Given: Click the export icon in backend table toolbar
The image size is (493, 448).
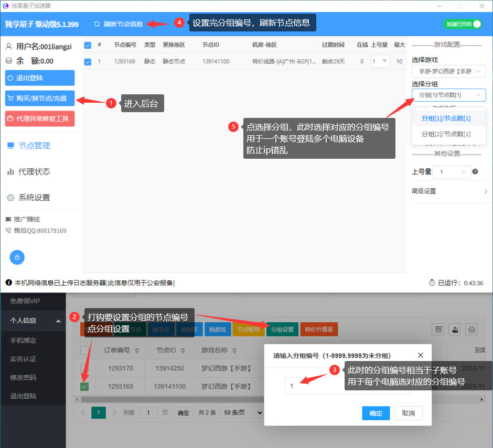Looking at the screenshot, I should pos(455,329).
